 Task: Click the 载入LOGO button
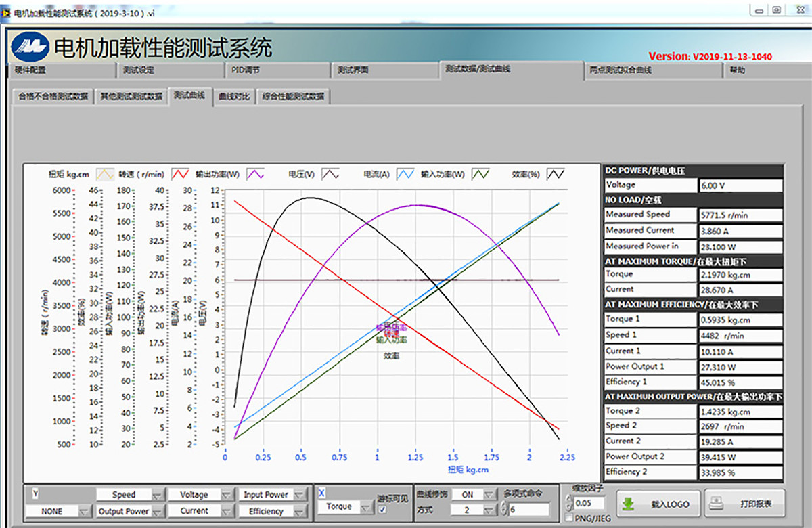[658, 504]
